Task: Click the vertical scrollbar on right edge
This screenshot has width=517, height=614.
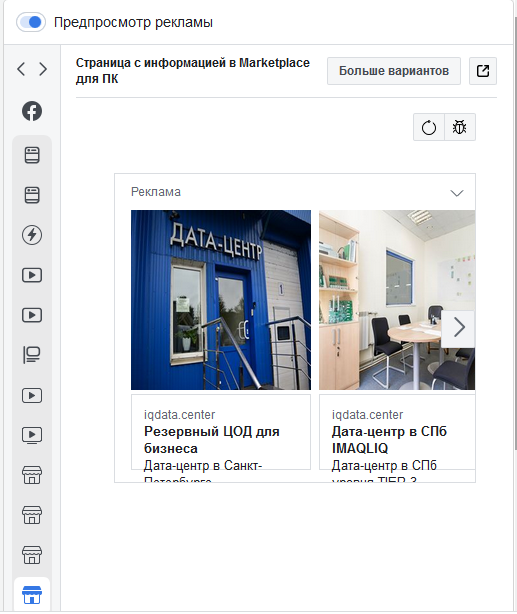Action: pyautogui.click(x=515, y=235)
